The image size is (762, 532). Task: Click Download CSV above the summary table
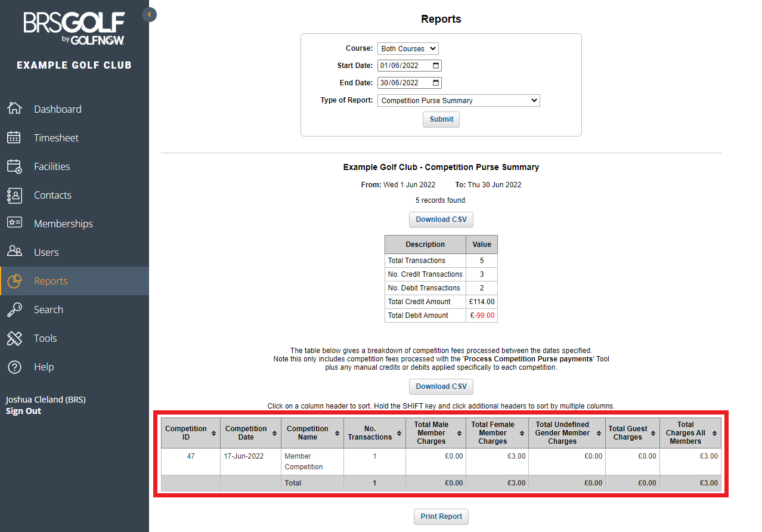pos(441,219)
